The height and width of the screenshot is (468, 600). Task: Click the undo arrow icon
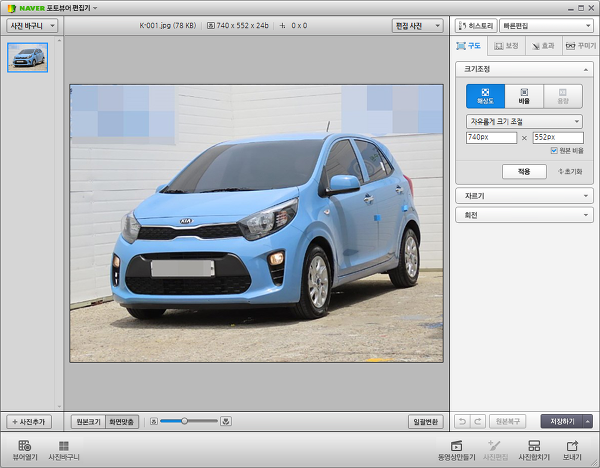pyautogui.click(x=462, y=421)
